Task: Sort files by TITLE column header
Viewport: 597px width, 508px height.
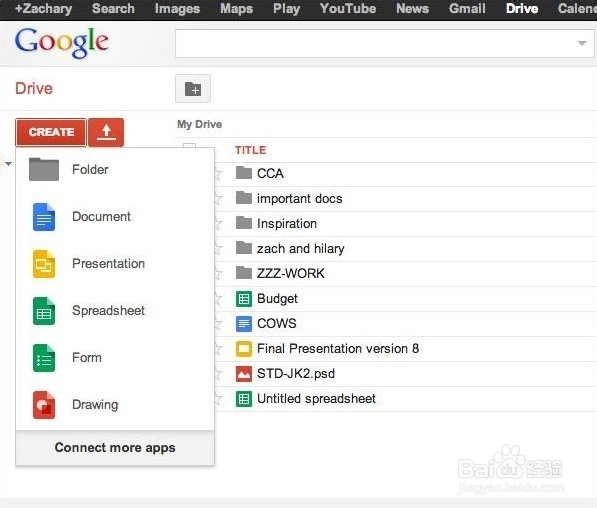Action: 251,150
